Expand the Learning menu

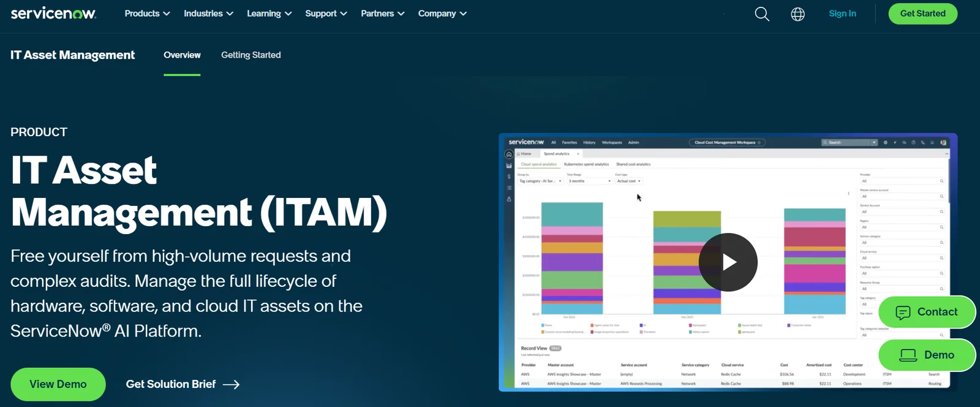pos(269,13)
